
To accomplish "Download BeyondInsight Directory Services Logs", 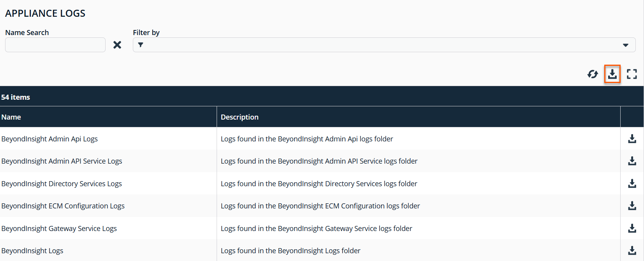I will click(x=632, y=183).
